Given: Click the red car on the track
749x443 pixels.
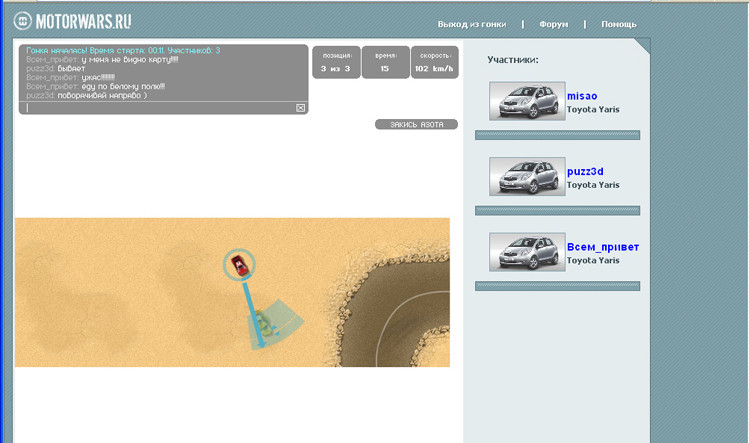Looking at the screenshot, I should 240,264.
